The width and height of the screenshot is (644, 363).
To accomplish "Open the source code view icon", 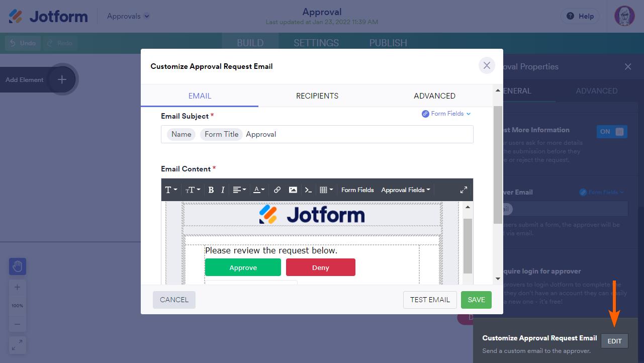I will (308, 190).
